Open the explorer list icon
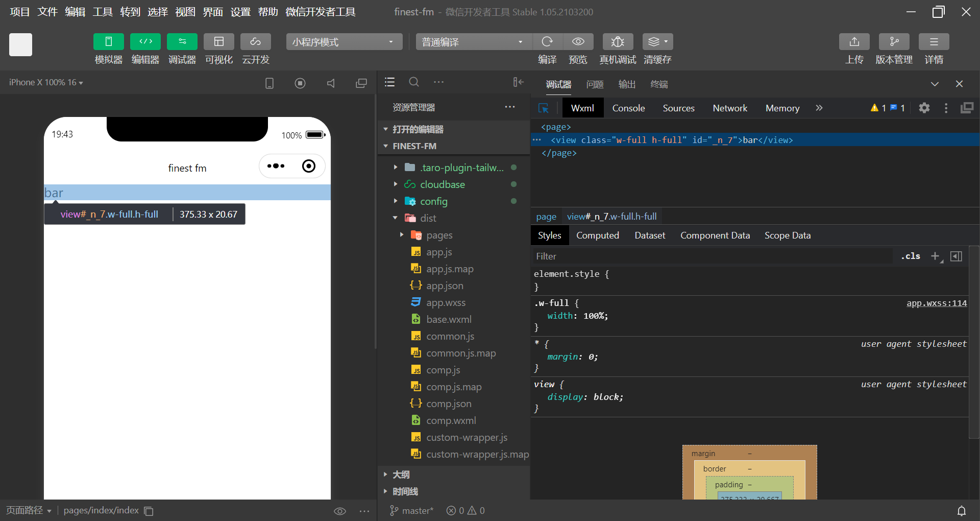980x521 pixels. pos(390,82)
